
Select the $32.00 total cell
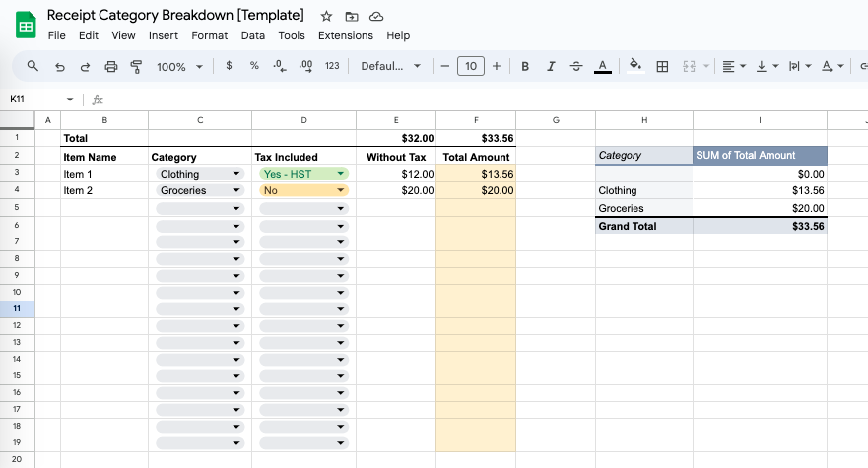coord(396,138)
